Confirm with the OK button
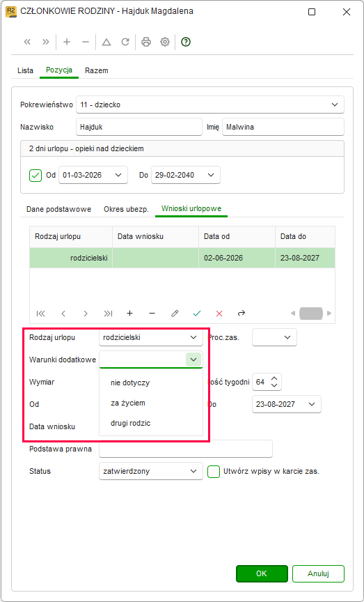Viewport: 364px width, 602px height. pos(262,573)
